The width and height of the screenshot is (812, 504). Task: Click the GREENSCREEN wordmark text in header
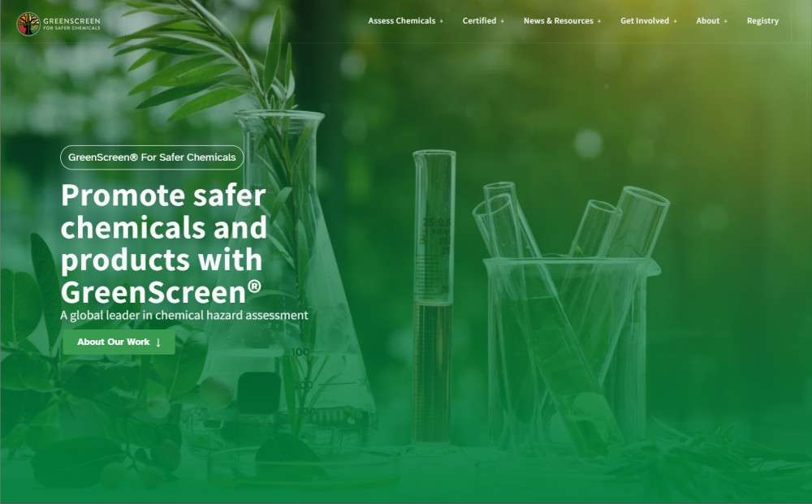pos(71,21)
